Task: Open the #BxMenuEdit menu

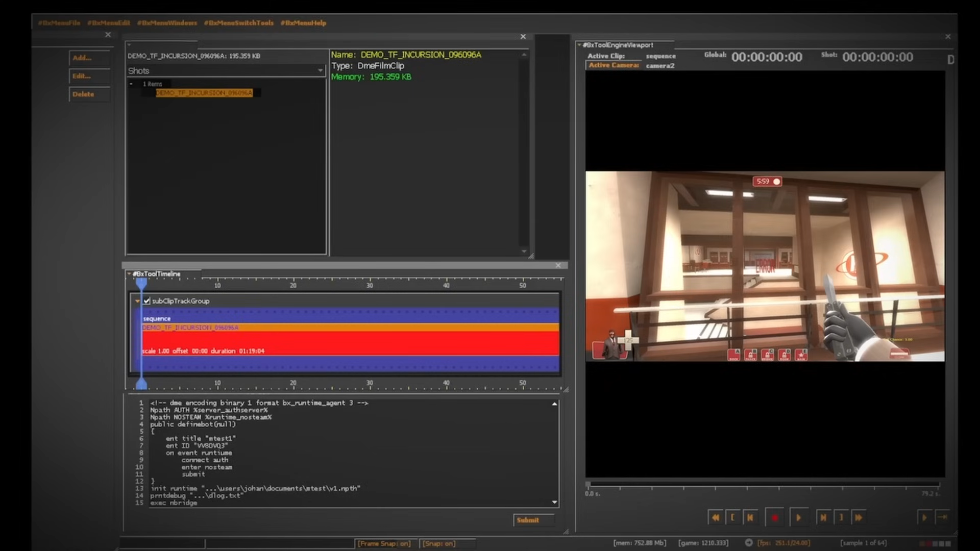Action: 109,23
